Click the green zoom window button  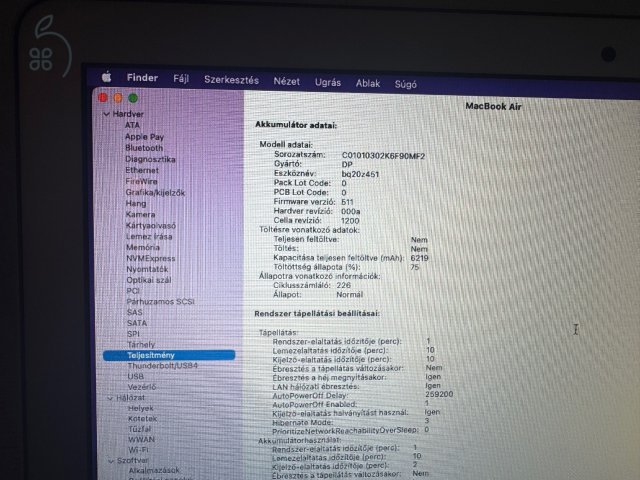pyautogui.click(x=133, y=98)
